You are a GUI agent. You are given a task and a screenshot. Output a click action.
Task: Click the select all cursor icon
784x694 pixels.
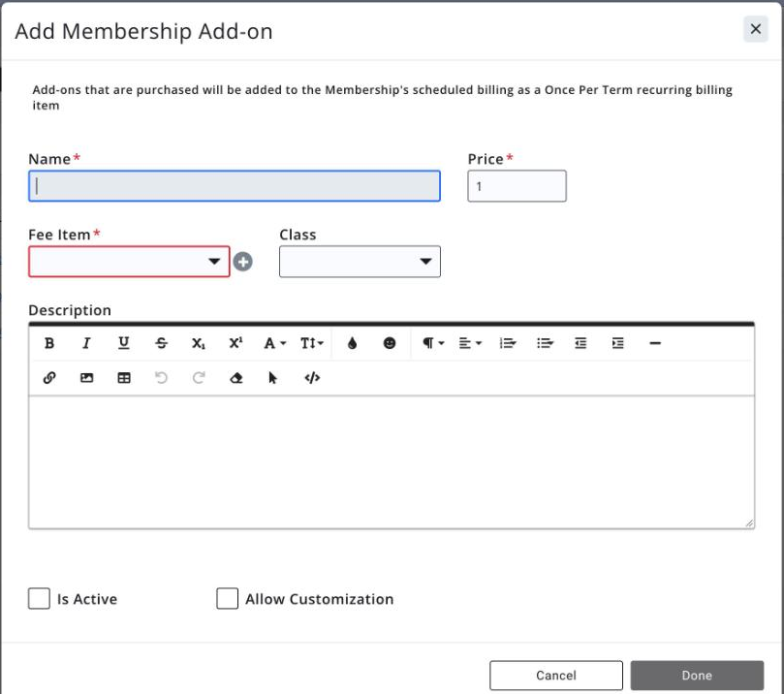(x=273, y=377)
